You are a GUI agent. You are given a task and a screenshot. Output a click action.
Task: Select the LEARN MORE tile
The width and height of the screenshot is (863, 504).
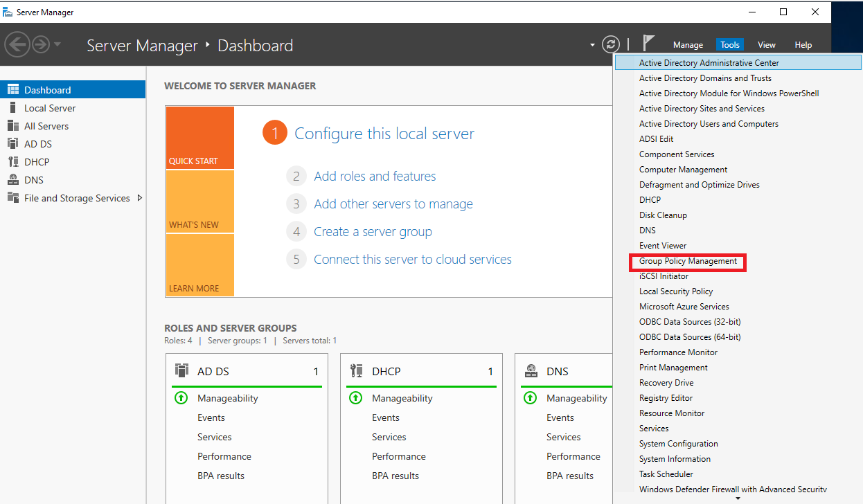199,265
